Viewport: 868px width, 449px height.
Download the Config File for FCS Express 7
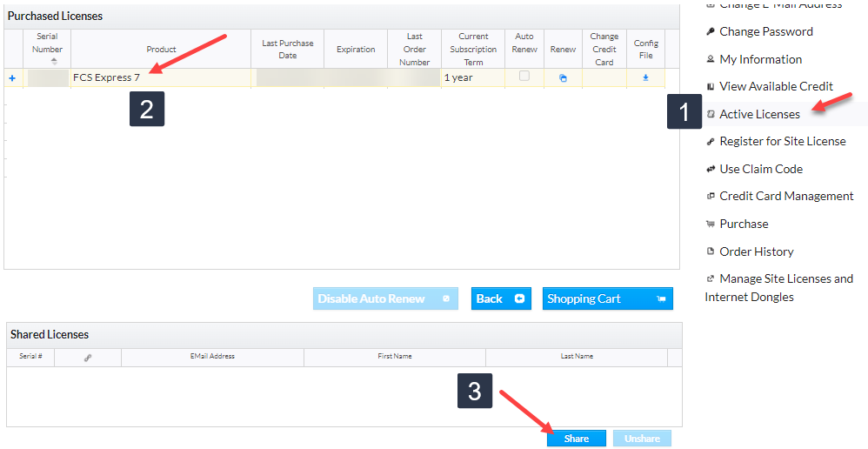[x=645, y=77]
